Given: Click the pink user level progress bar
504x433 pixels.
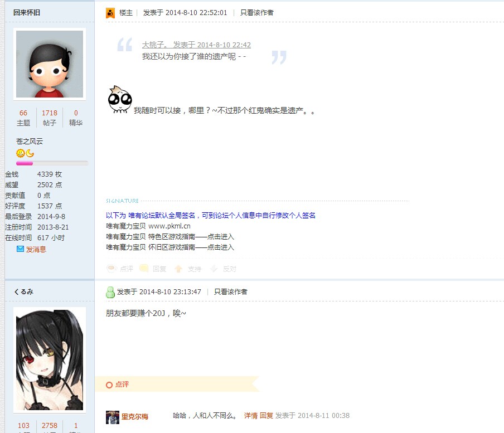Looking at the screenshot, I should (52, 163).
